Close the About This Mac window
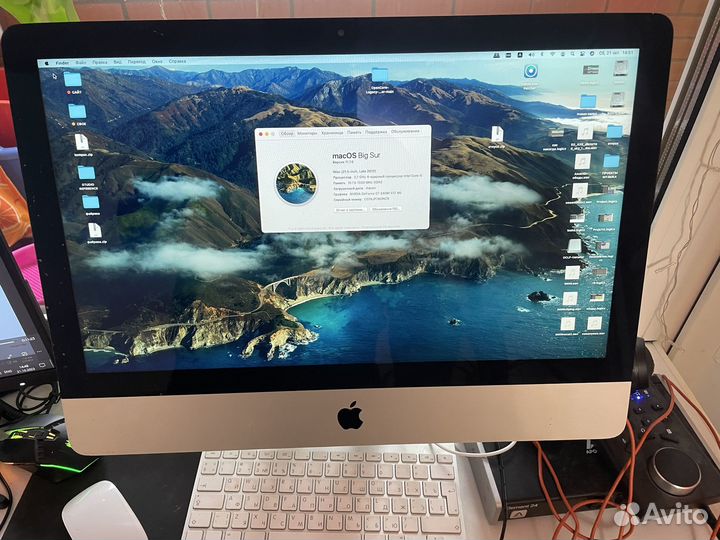720x540 pixels. click(261, 134)
